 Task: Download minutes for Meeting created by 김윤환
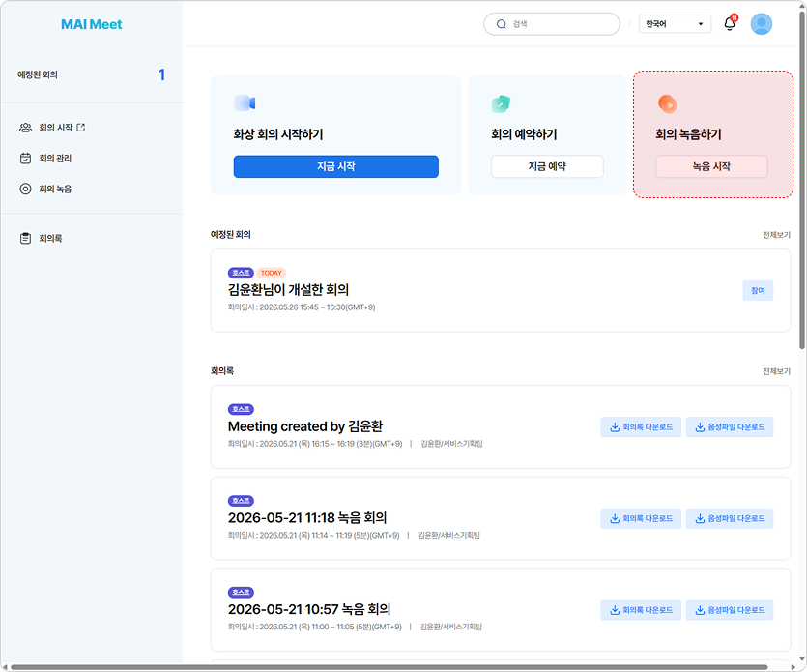[641, 426]
